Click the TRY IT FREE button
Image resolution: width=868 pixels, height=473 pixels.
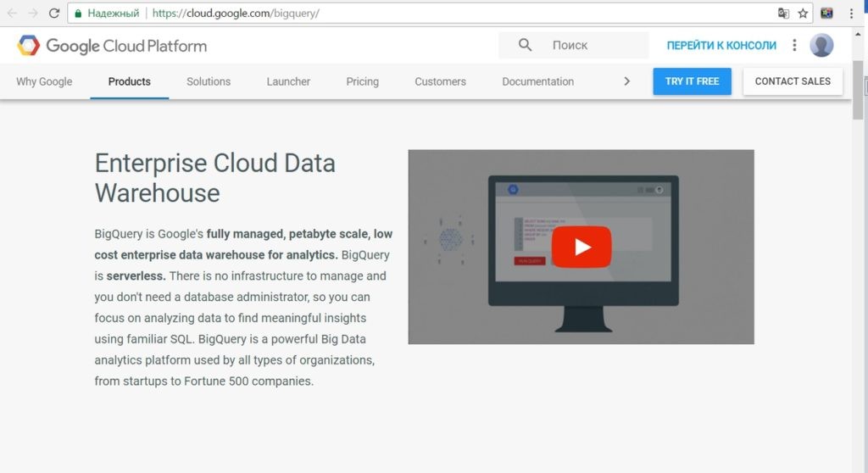(692, 81)
